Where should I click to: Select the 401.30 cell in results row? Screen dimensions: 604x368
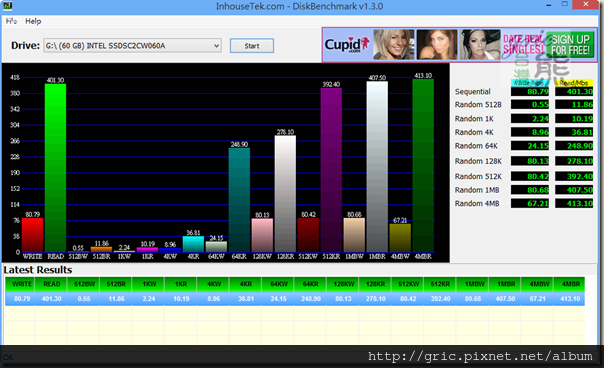(52, 299)
